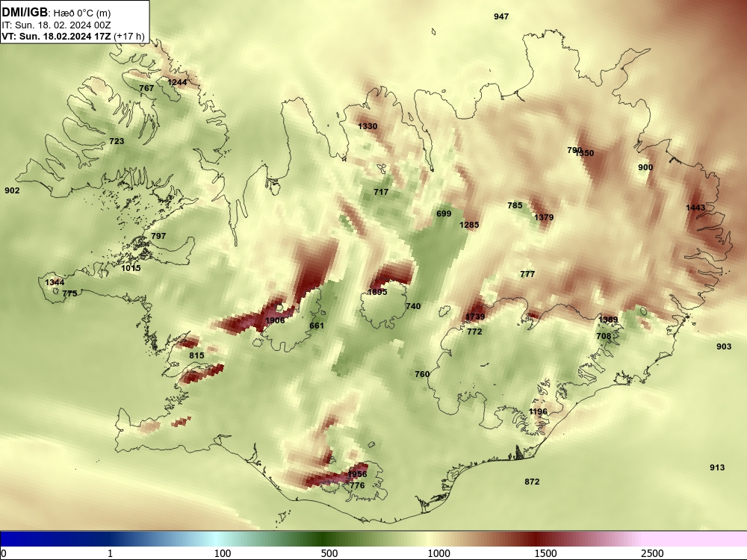This screenshot has width=747, height=560.
Task: Click the 2500 label on the color scale
Action: point(652,553)
